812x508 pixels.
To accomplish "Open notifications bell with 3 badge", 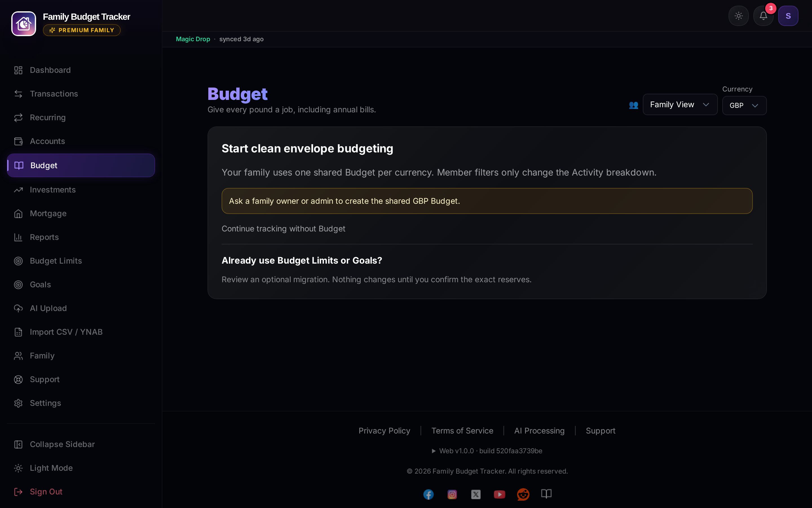I will tap(763, 16).
